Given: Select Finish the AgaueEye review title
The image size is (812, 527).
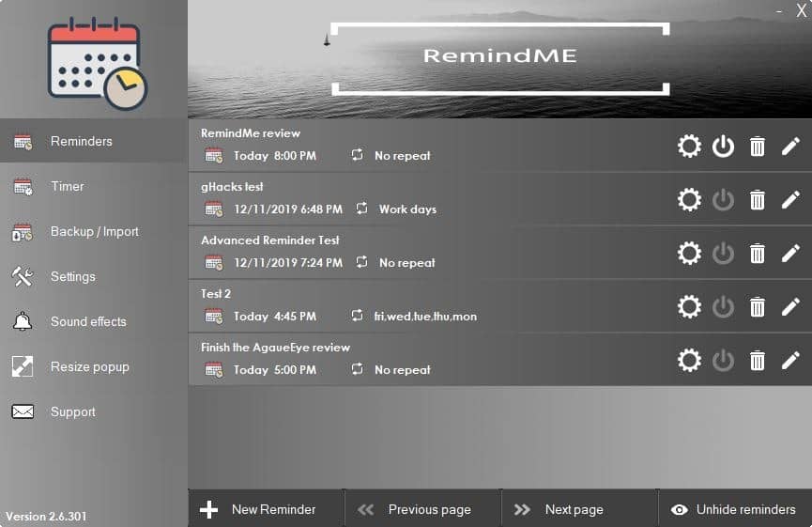Looking at the screenshot, I should (x=275, y=348).
